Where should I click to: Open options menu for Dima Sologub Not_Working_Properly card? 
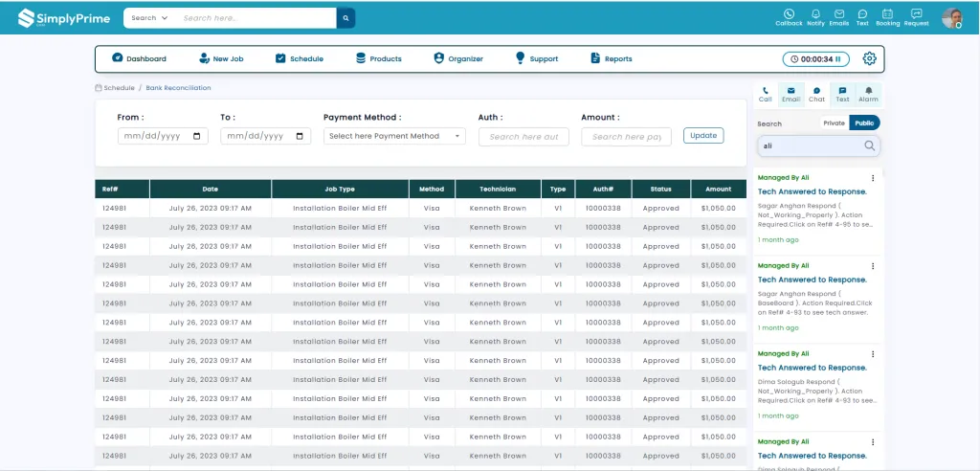(873, 354)
